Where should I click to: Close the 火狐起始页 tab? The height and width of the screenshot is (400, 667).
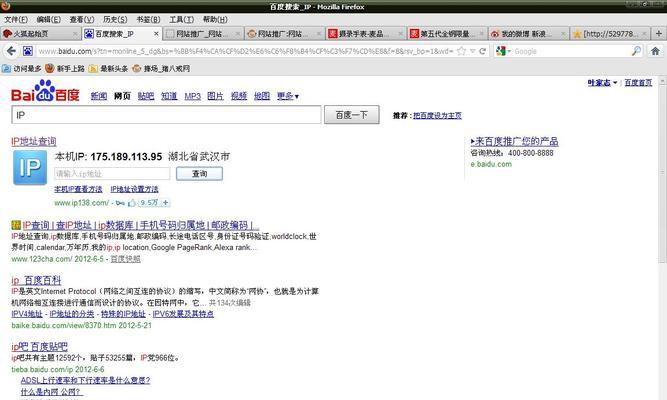pos(75,34)
